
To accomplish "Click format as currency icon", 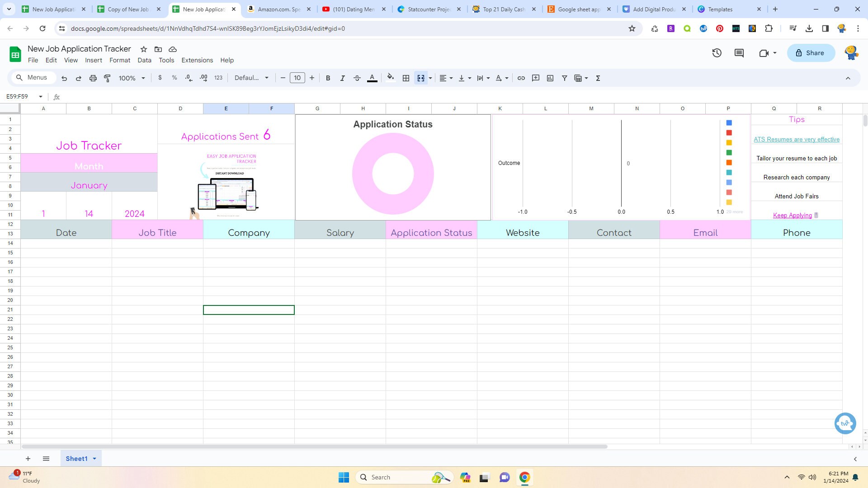I will tap(160, 78).
